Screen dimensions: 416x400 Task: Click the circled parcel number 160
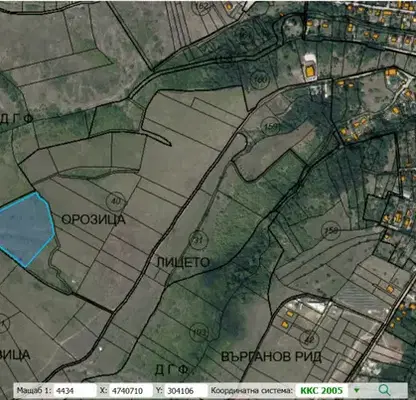(x=259, y=80)
